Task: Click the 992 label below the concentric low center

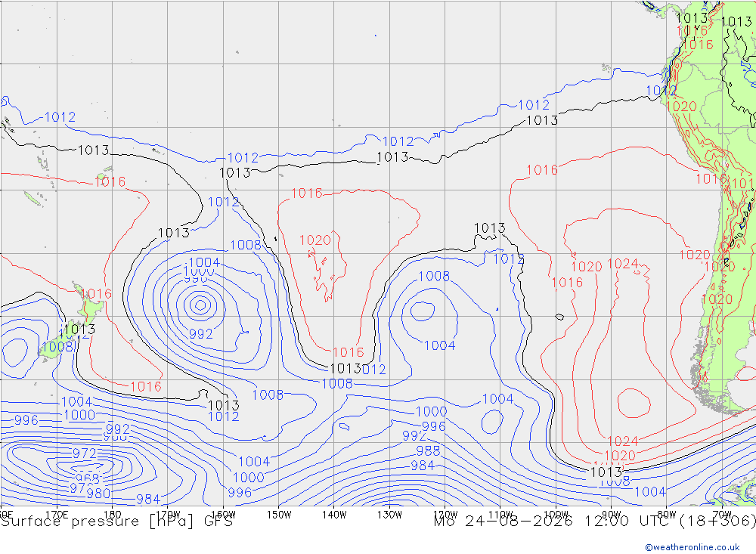Action: pyautogui.click(x=201, y=333)
